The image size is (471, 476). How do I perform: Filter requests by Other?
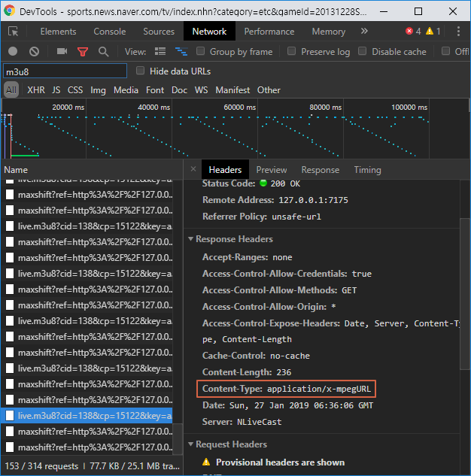tap(269, 90)
